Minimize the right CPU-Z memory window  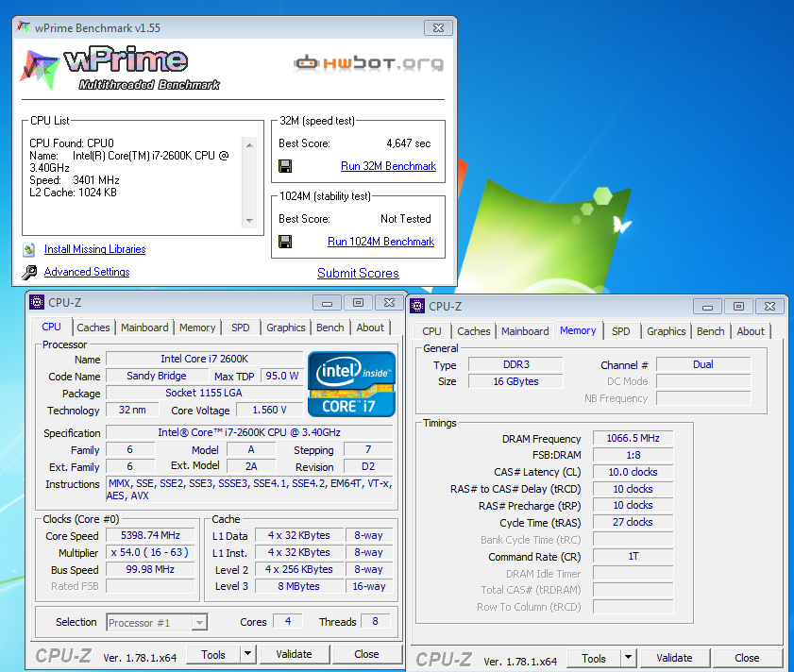[x=707, y=307]
